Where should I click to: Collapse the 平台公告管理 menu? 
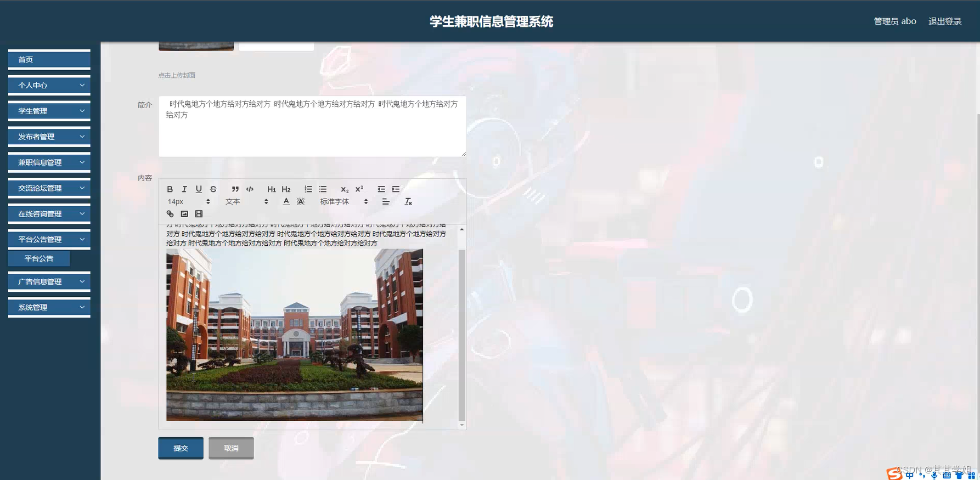49,240
